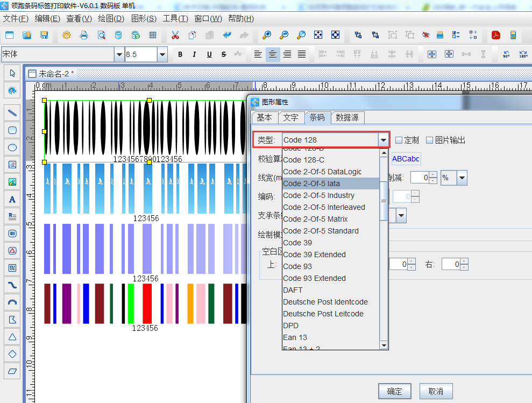The image size is (532, 403).
Task: Click the scroll down arrow of type list
Action: [x=384, y=345]
